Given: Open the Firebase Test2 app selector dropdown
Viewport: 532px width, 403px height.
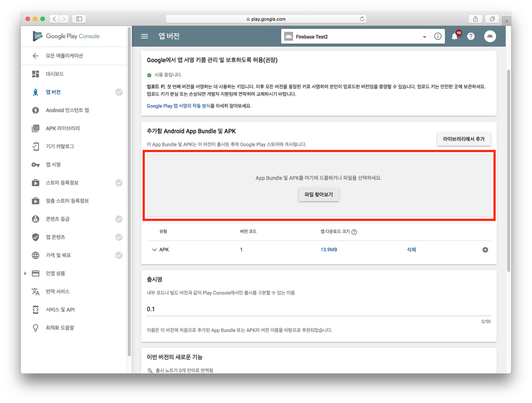Looking at the screenshot, I should click(x=356, y=37).
